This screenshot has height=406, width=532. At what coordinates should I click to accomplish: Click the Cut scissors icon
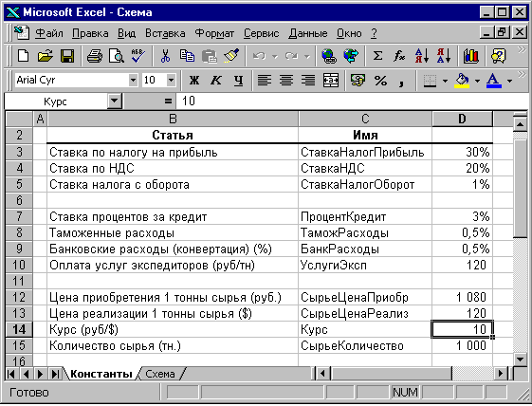pyautogui.click(x=165, y=56)
